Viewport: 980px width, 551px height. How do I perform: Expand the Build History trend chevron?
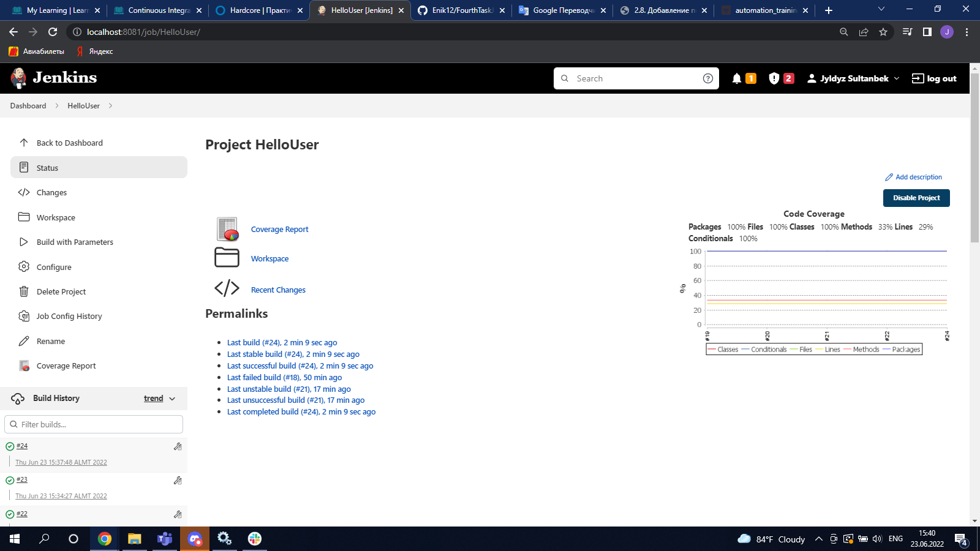tap(172, 399)
